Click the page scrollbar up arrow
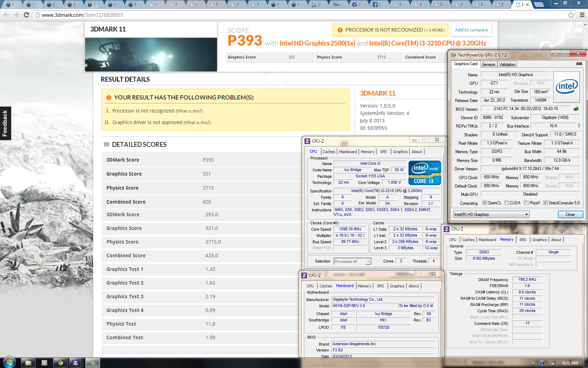The width and height of the screenshot is (588, 368). tap(585, 25)
